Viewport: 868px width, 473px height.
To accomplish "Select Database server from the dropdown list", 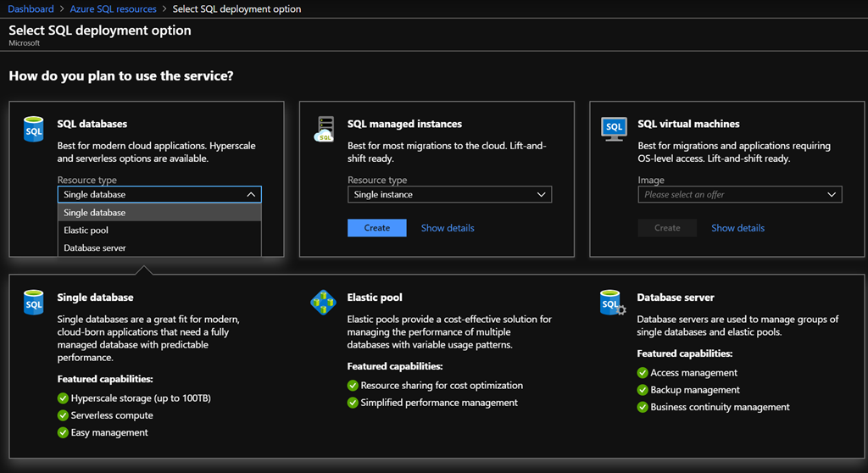I will click(x=159, y=248).
